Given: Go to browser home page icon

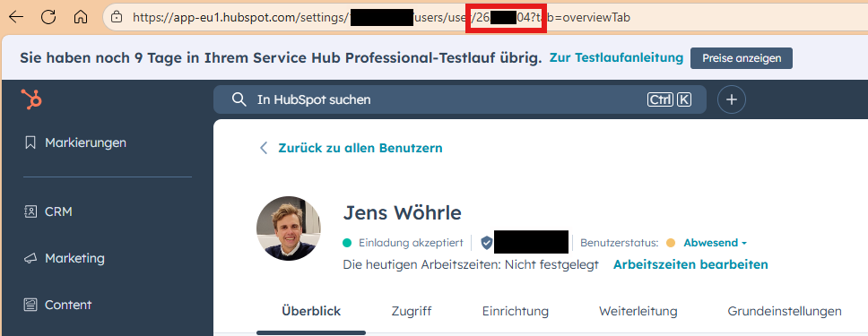Looking at the screenshot, I should tap(81, 17).
